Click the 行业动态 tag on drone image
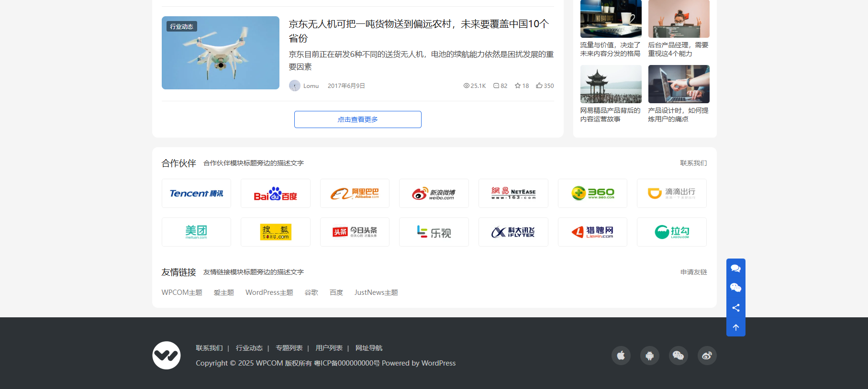868x389 pixels. 182,26
